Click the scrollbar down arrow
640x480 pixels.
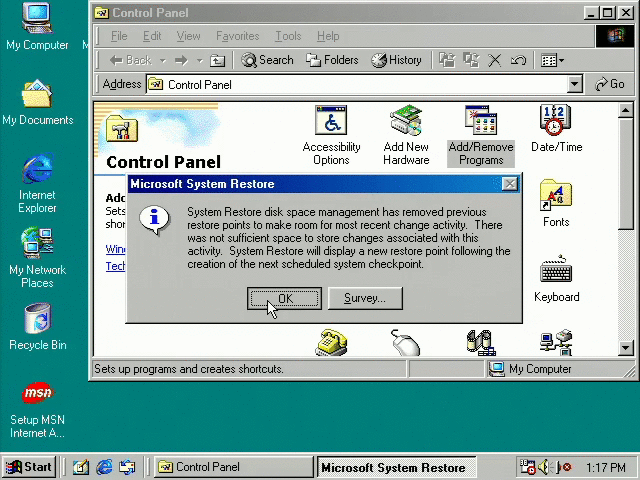click(626, 348)
